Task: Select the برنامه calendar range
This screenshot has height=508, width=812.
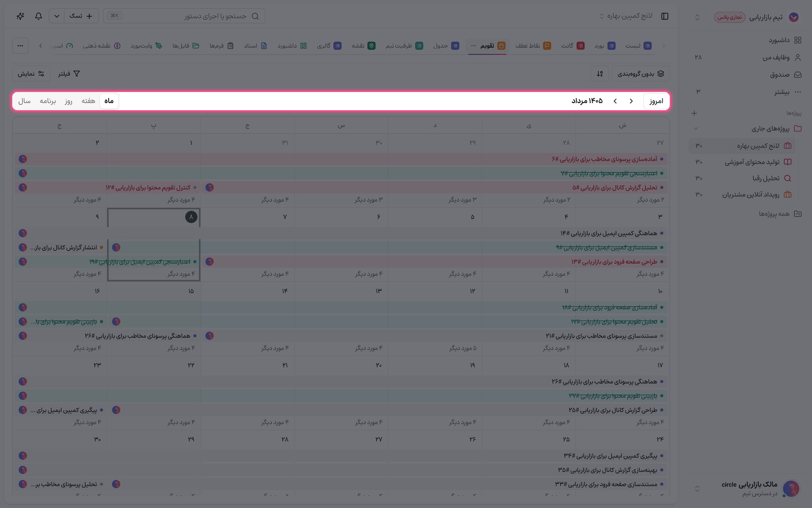Action: 48,101
